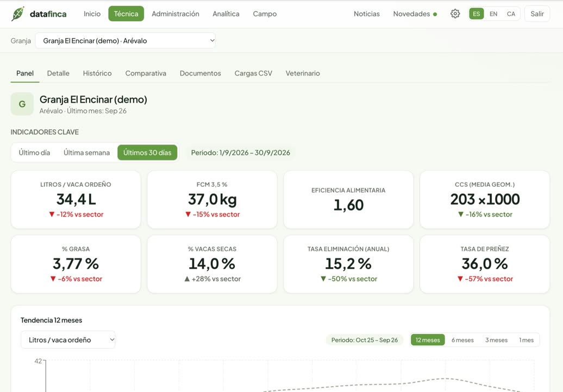Show the 12 meses trend range

point(428,340)
